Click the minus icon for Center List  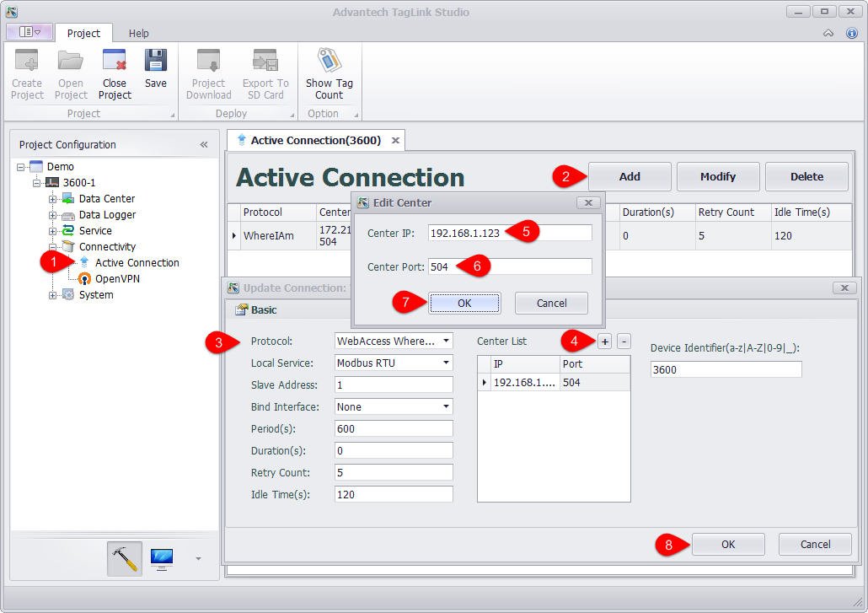(624, 341)
